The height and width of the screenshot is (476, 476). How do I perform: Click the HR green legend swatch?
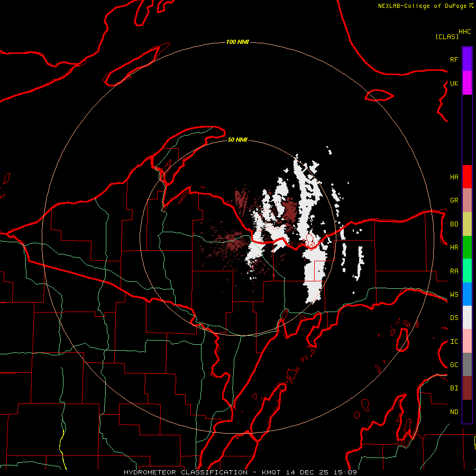coord(467,247)
